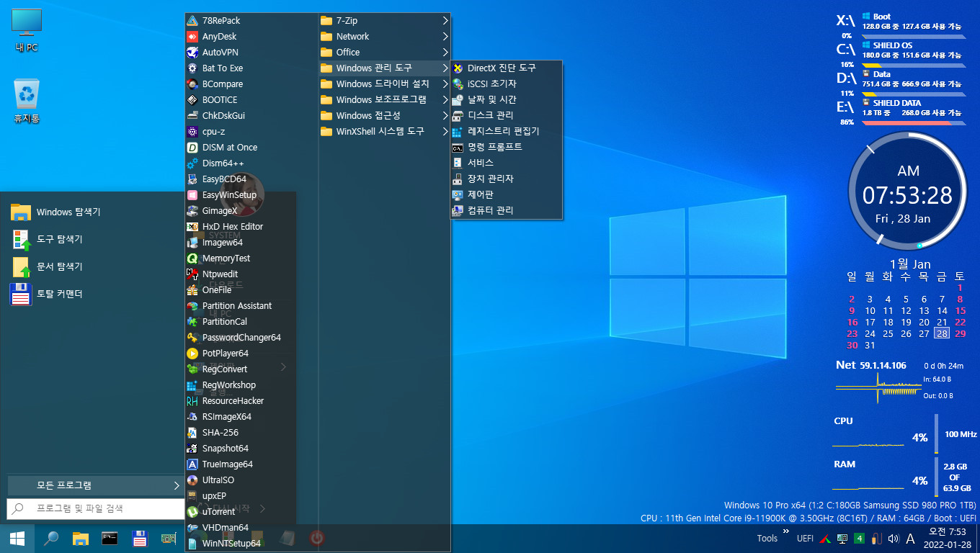Open taskbar magnifier search icon
Viewport: 980px width, 553px height.
[51, 538]
